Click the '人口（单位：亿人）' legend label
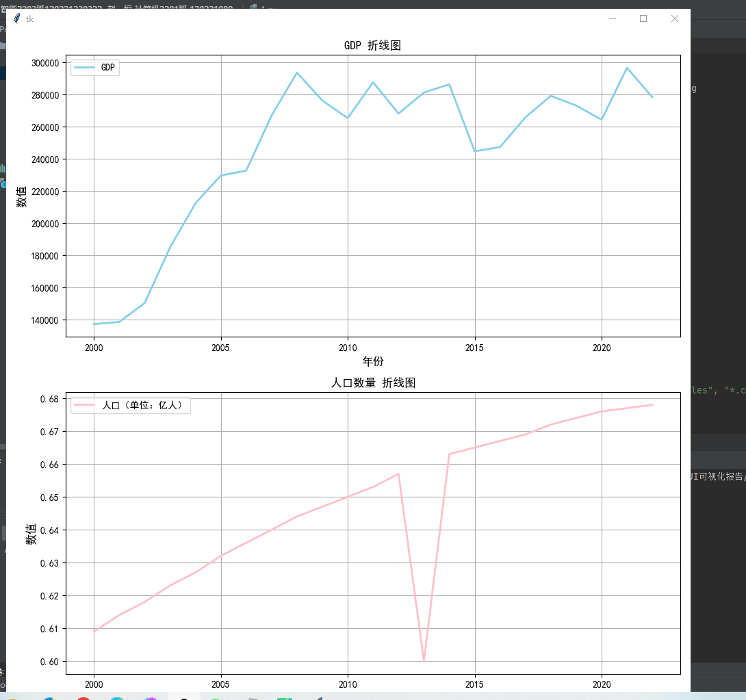Viewport: 746px width, 700px height. pyautogui.click(x=142, y=405)
